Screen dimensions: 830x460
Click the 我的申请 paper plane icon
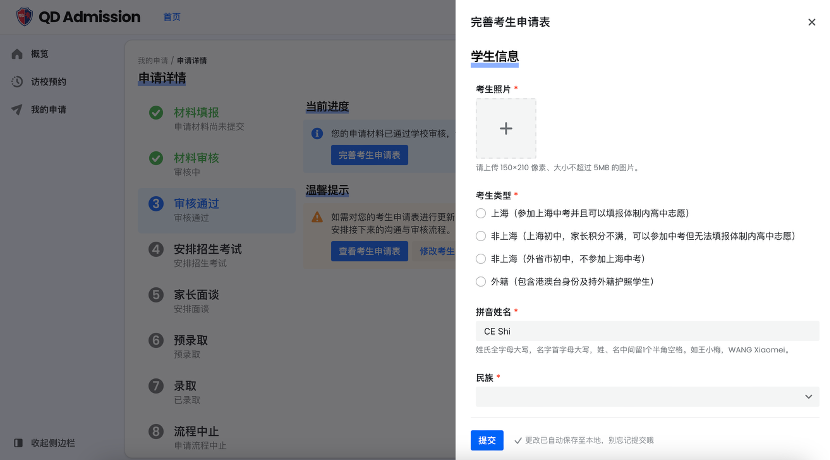click(17, 109)
